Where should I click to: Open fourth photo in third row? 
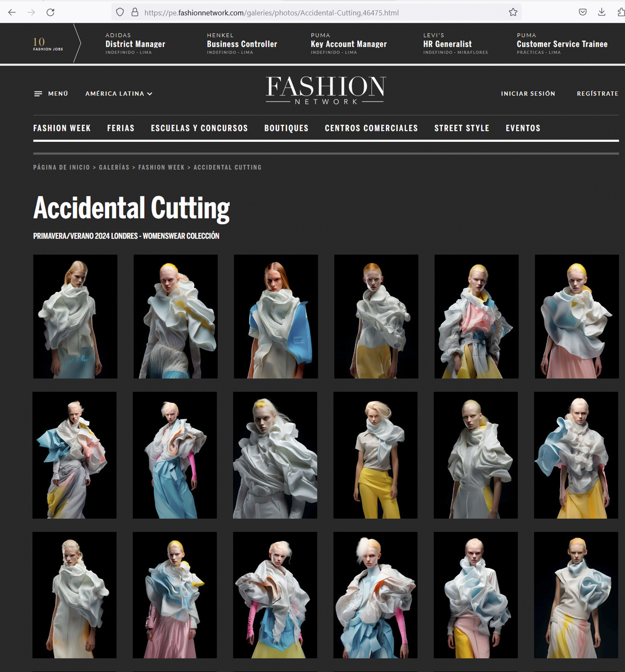point(375,595)
